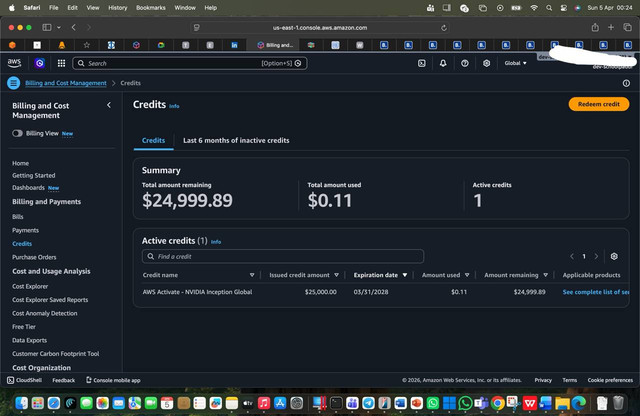The width and height of the screenshot is (640, 416).
Task: Open Trash in the Dock
Action: [x=618, y=403]
